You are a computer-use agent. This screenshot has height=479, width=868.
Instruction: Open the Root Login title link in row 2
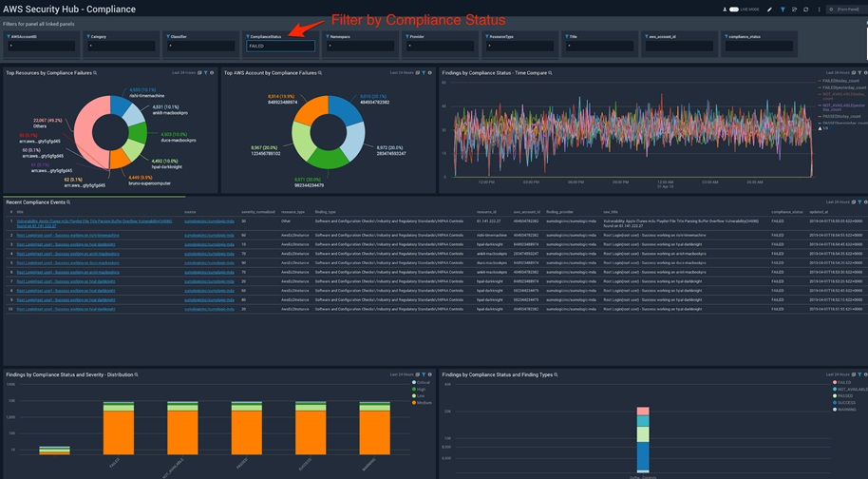(x=67, y=236)
